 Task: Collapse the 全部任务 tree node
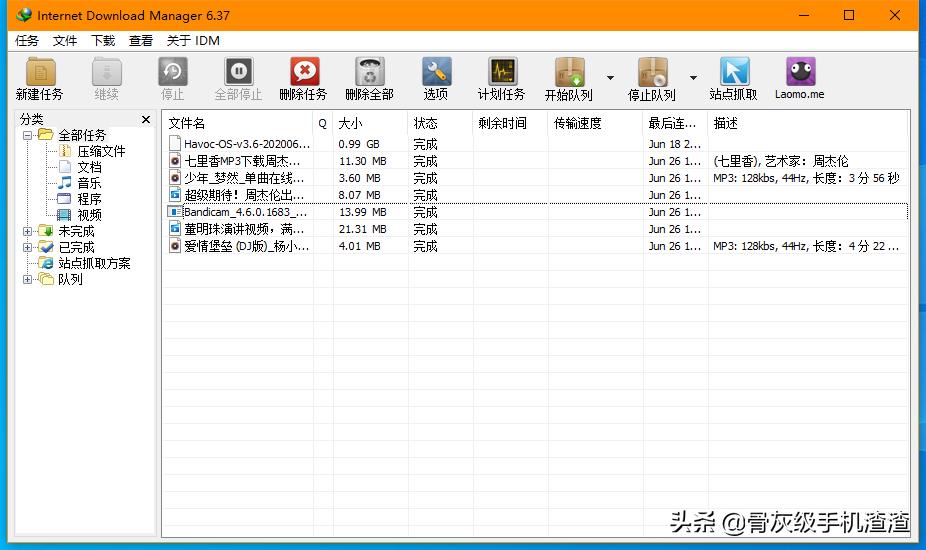pyautogui.click(x=28, y=135)
